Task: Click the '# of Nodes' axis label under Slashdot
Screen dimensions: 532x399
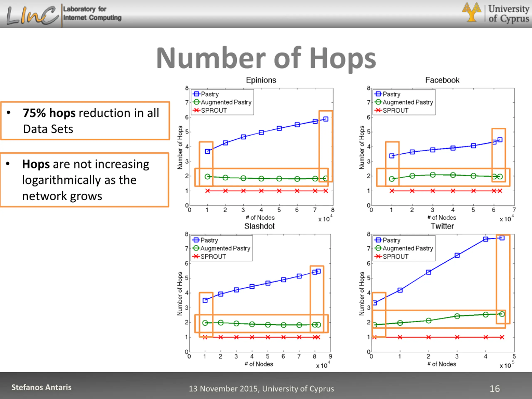Action: [x=259, y=364]
